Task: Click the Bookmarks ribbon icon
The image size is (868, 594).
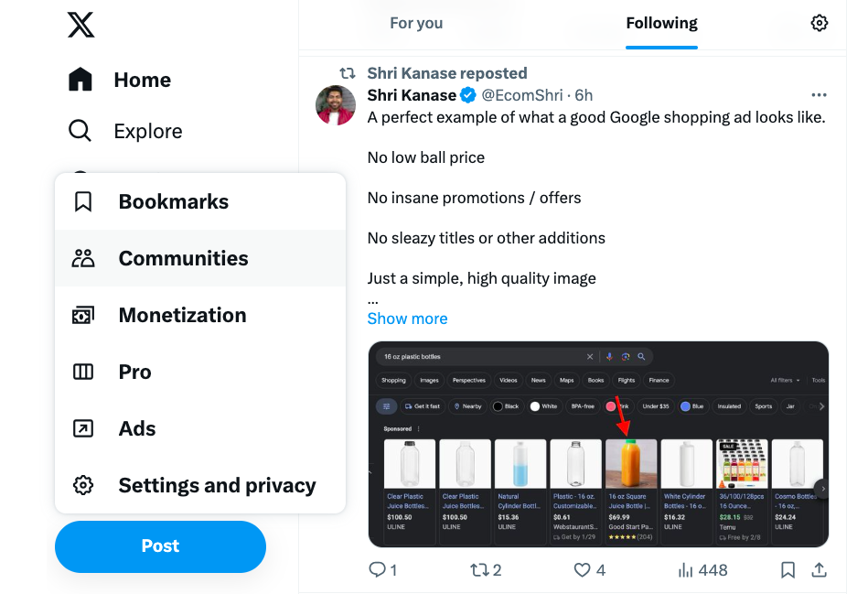Action: pos(83,200)
